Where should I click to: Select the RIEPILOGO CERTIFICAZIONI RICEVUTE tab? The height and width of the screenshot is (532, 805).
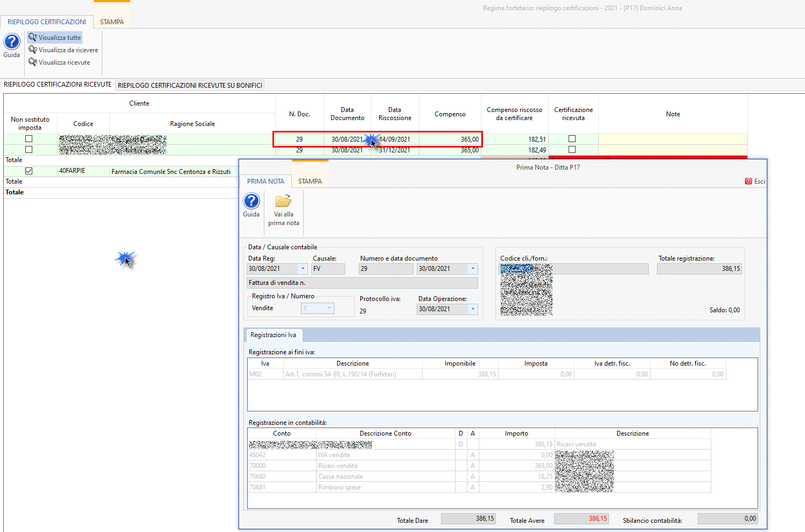58,85
